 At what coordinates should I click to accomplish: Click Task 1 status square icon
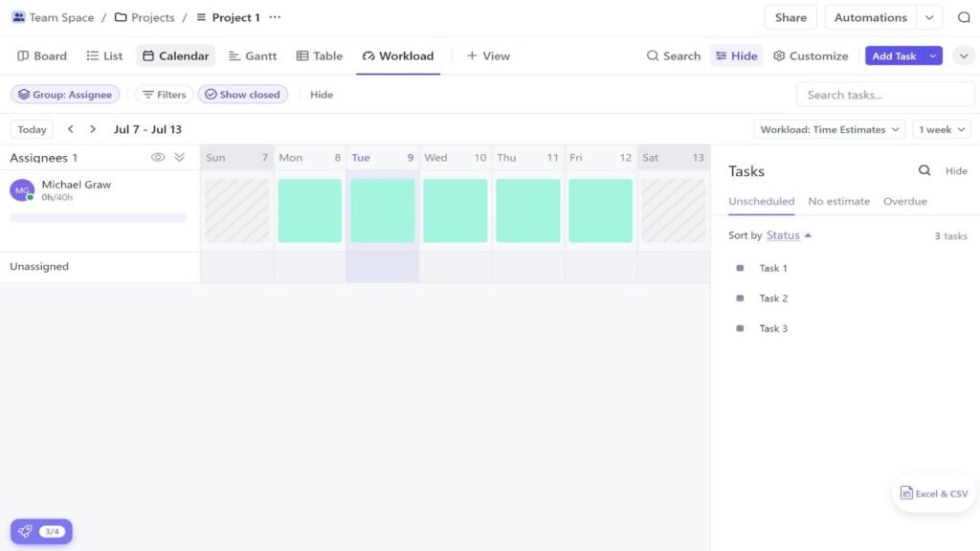[740, 268]
